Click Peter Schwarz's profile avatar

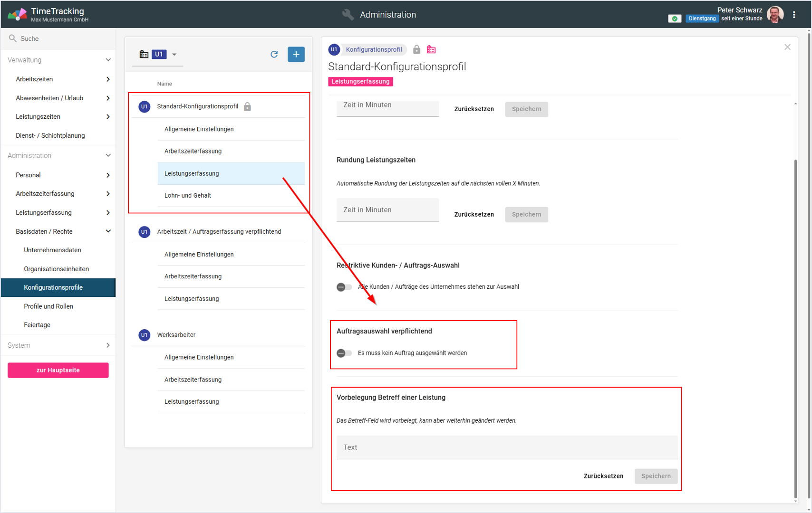[x=775, y=15]
